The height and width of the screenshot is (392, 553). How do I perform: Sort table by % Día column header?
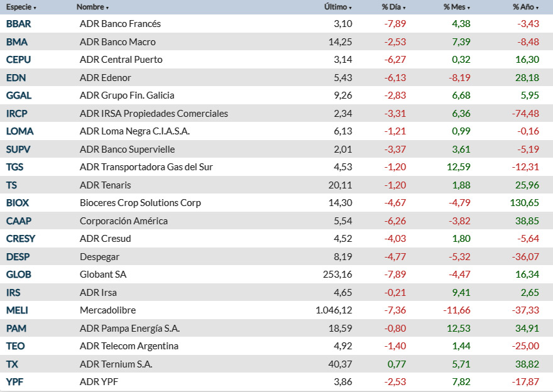(x=393, y=7)
